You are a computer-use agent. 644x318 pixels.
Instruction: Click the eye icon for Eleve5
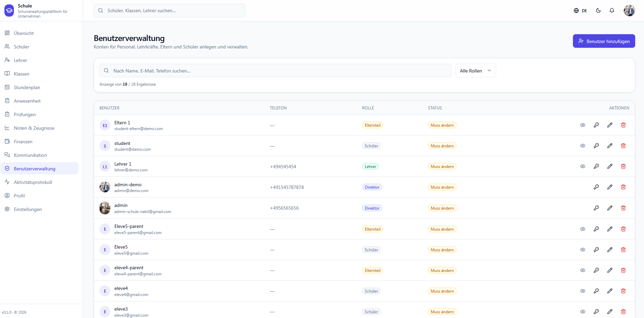583,250
